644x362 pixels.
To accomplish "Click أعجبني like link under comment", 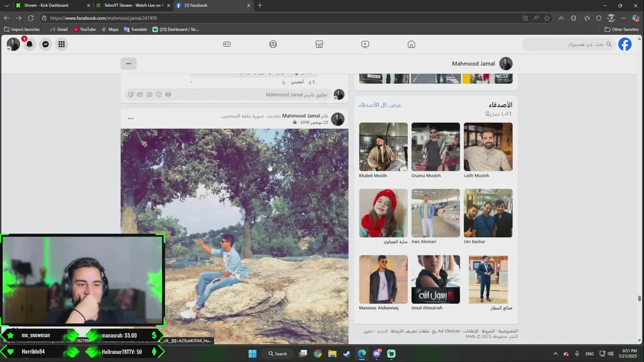I will click(x=297, y=82).
